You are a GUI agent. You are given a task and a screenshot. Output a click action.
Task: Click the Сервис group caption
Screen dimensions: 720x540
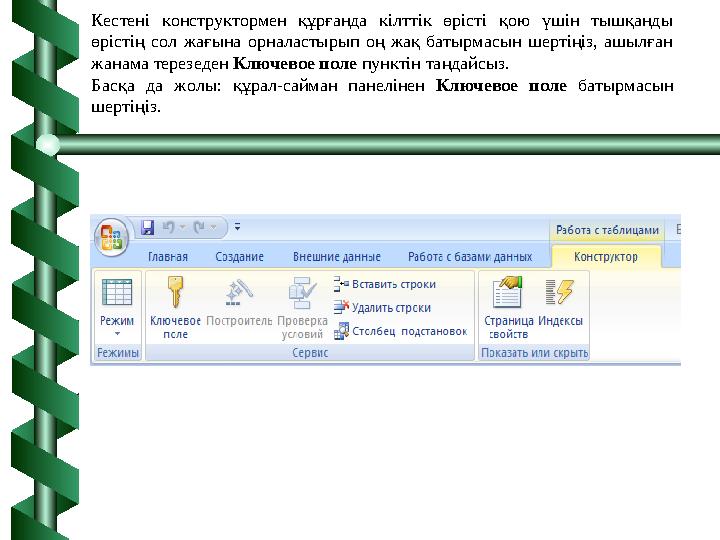310,353
